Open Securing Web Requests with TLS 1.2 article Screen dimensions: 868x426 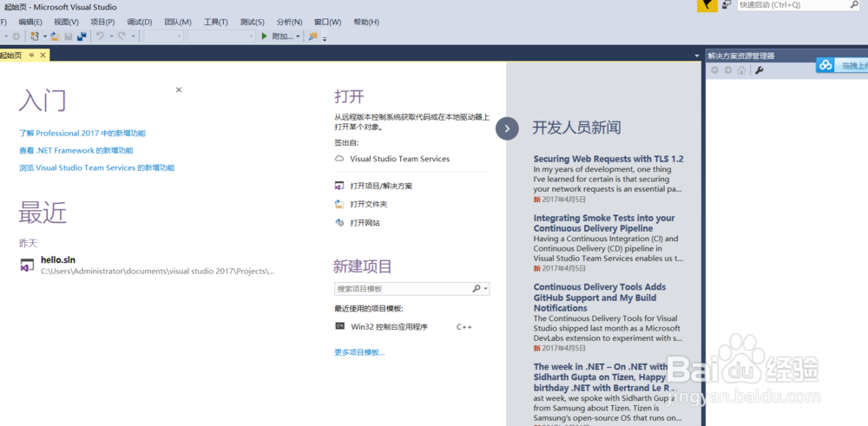(608, 159)
